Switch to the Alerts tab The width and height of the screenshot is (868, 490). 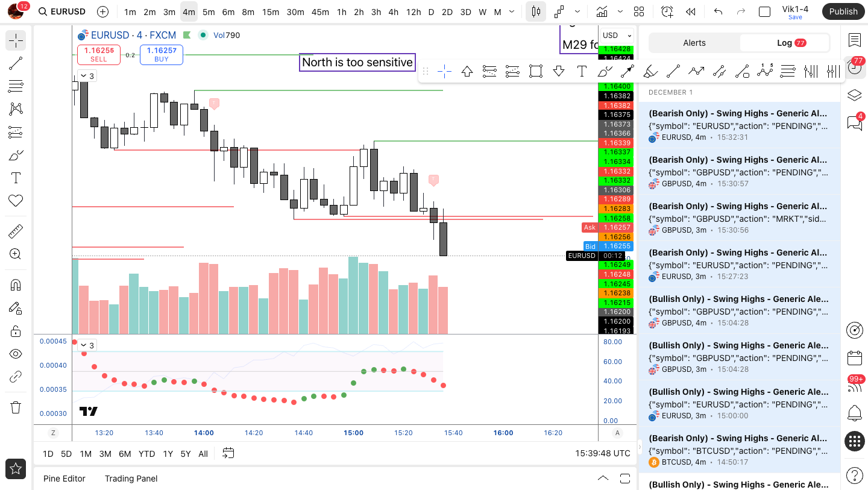point(694,43)
